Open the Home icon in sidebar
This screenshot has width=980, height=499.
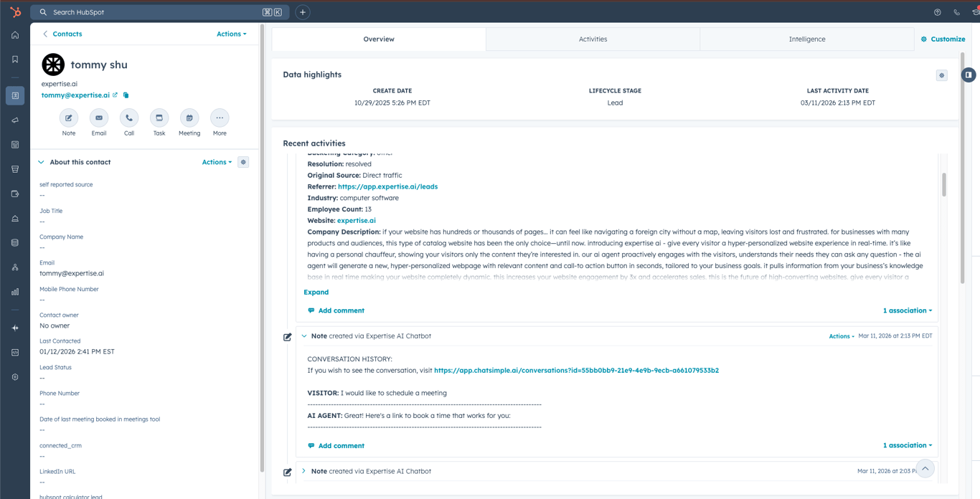[15, 35]
